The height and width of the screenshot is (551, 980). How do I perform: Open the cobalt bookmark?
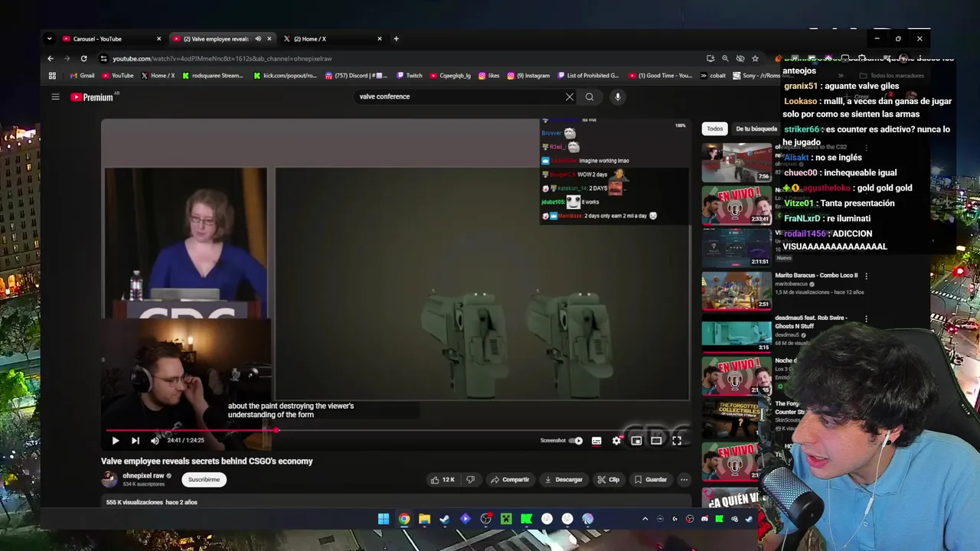pyautogui.click(x=713, y=76)
